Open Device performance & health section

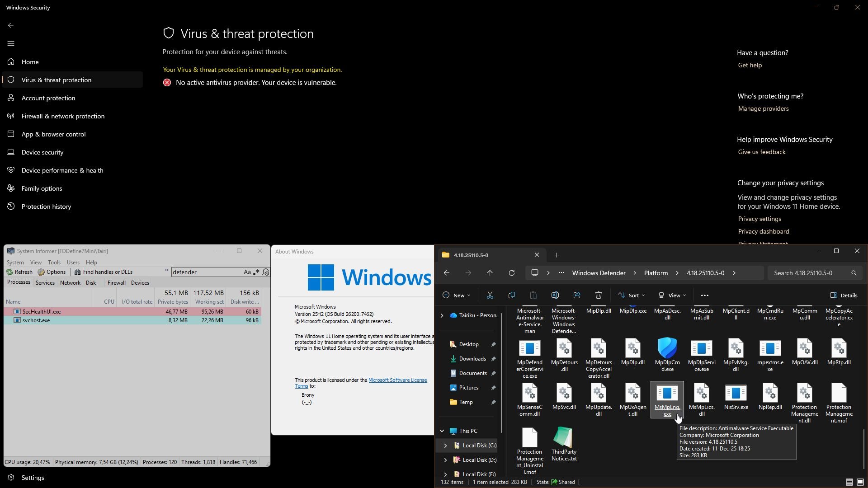click(x=72, y=170)
